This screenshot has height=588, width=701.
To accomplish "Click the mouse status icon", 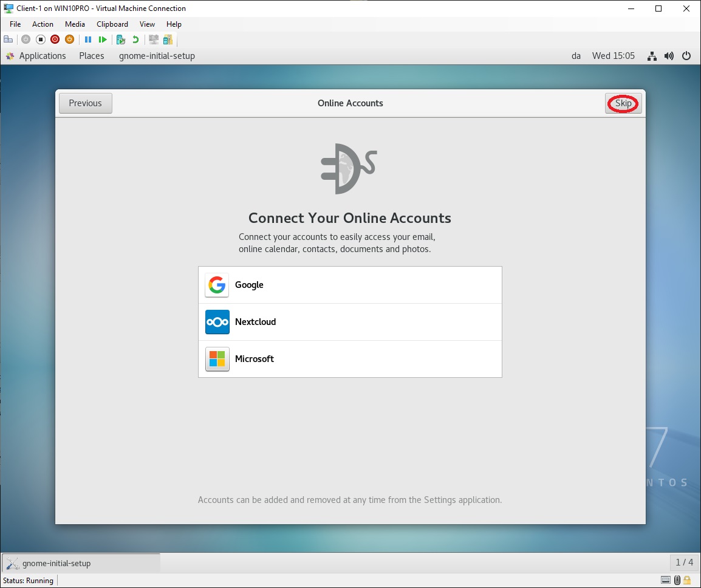I will pos(677,580).
